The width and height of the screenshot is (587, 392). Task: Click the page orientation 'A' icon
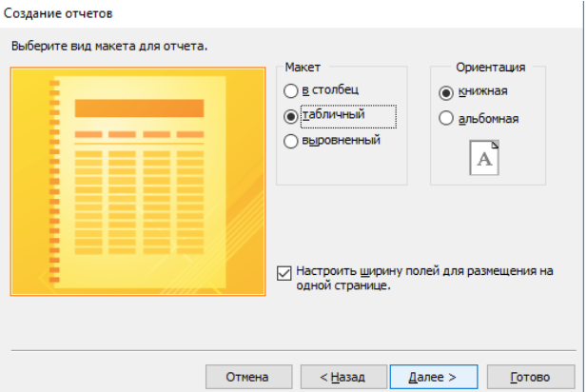pos(484,157)
